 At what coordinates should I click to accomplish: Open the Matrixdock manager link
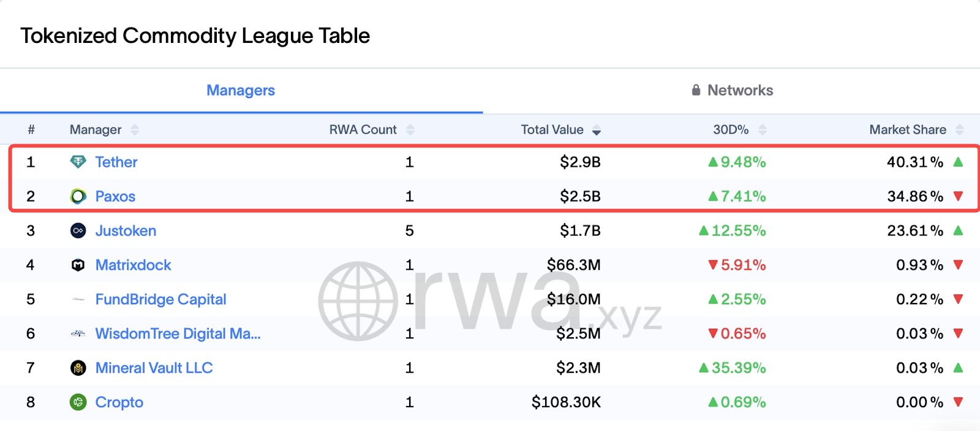133,265
